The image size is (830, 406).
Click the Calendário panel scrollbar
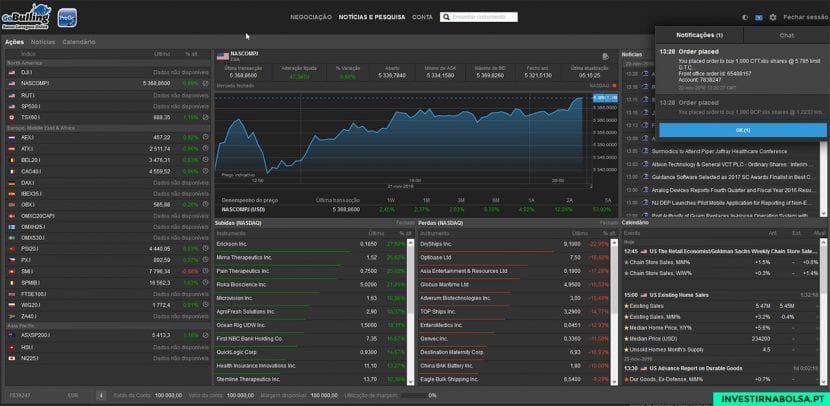825,312
